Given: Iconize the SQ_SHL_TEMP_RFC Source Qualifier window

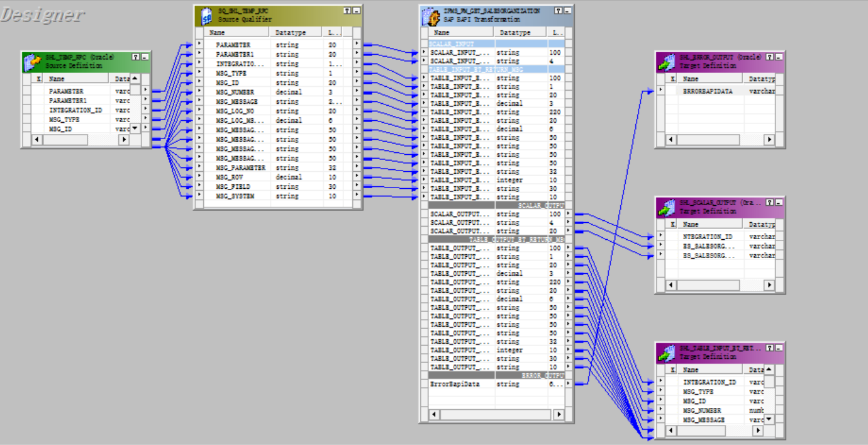Looking at the screenshot, I should (356, 9).
